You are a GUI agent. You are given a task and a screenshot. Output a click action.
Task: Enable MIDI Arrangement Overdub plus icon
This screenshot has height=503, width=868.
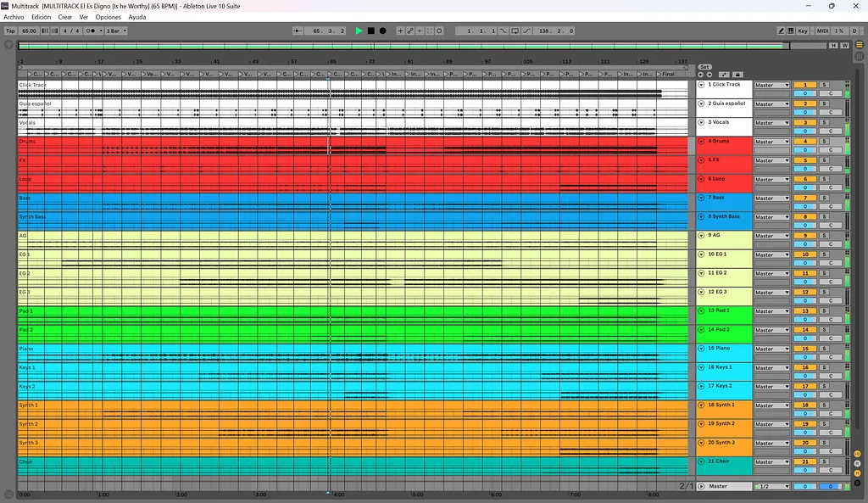[400, 31]
